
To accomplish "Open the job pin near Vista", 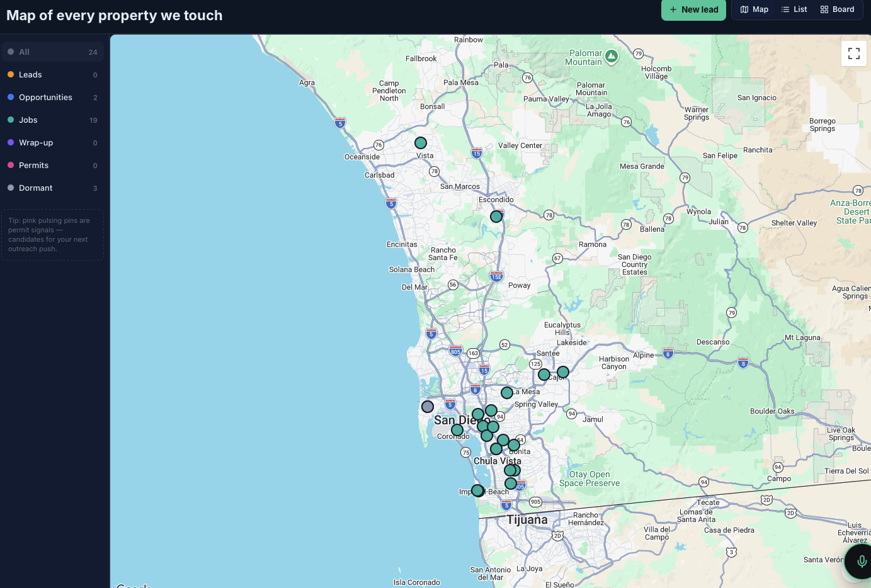I will coord(421,143).
